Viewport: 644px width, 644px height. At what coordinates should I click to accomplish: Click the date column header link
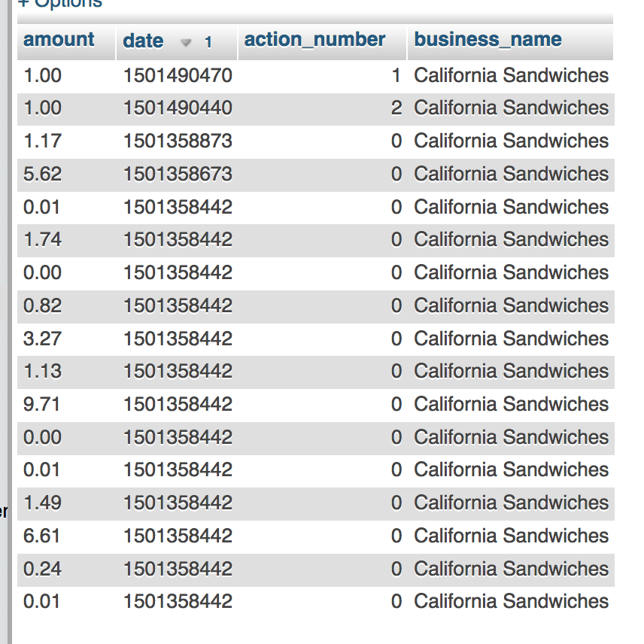coord(144,41)
